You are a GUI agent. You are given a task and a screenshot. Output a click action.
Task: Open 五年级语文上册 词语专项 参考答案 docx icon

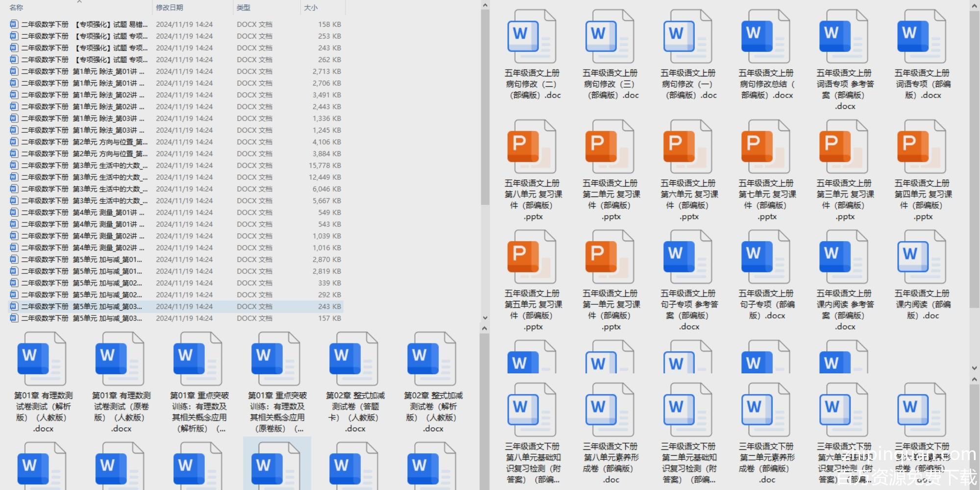(x=844, y=37)
